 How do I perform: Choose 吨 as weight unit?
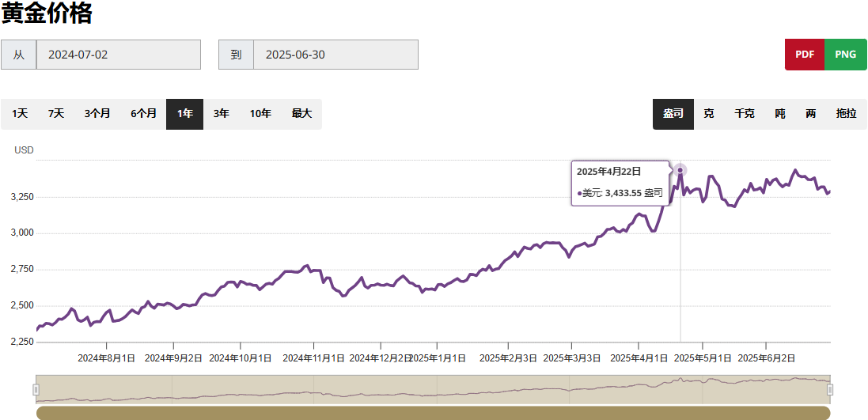780,114
